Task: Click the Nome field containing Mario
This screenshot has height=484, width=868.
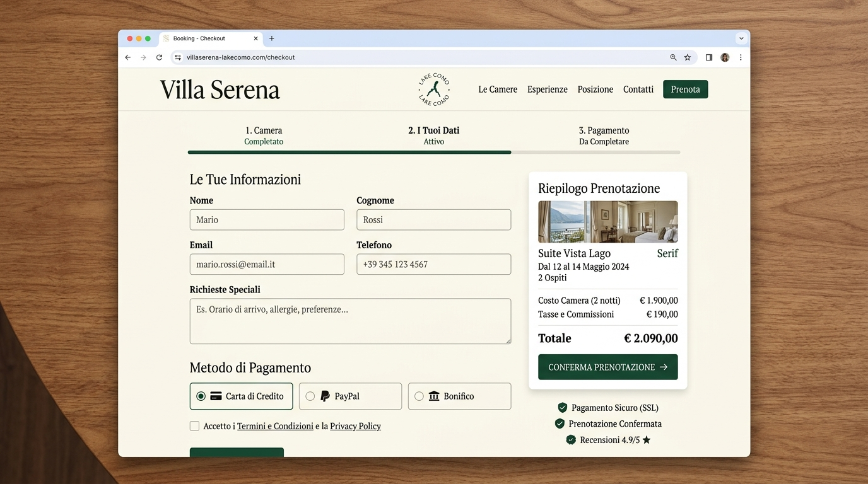Action: pyautogui.click(x=267, y=220)
